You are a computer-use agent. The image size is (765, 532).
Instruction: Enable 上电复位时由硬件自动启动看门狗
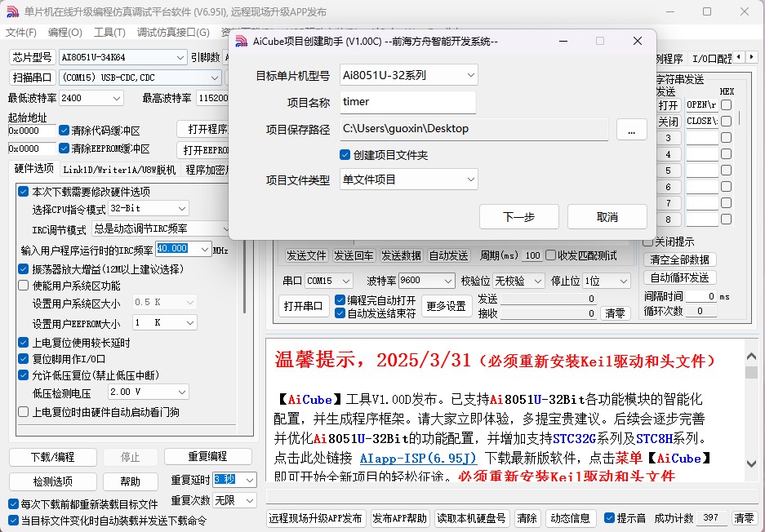pyautogui.click(x=23, y=411)
